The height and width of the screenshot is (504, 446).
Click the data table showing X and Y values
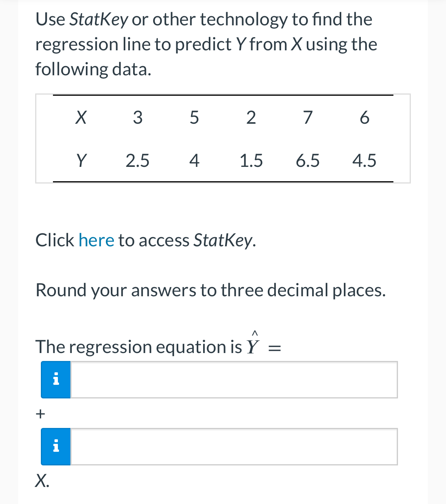click(x=223, y=139)
